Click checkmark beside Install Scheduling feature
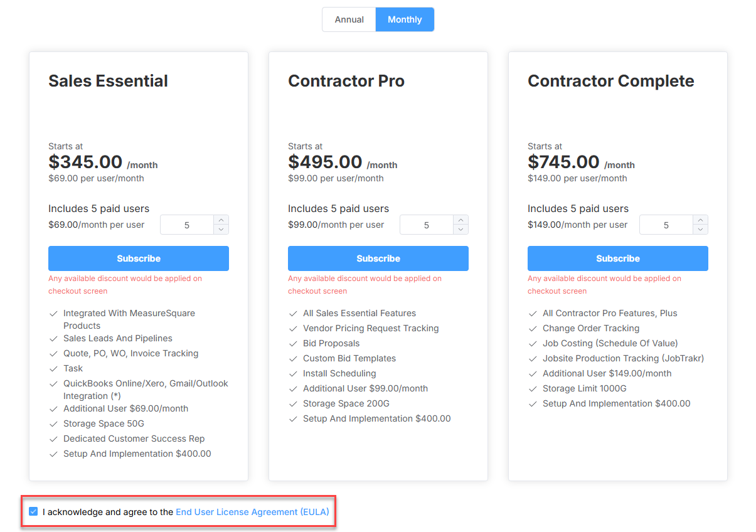 [x=292, y=374]
